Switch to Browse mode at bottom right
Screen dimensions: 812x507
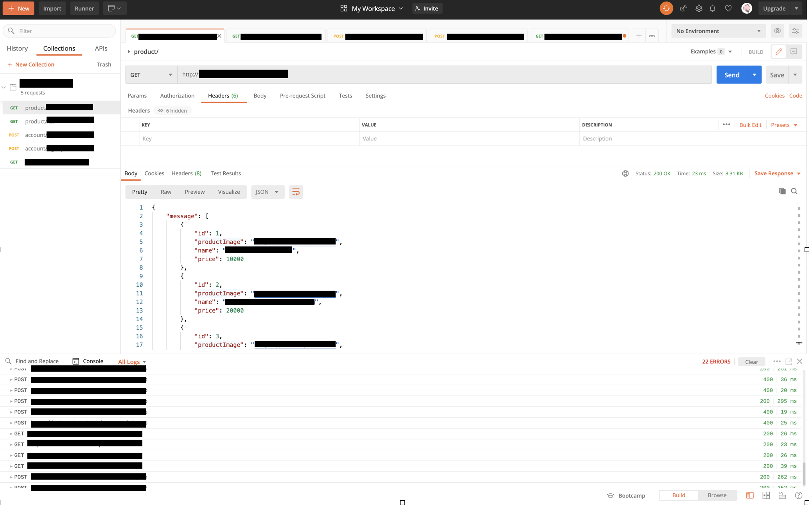pos(717,495)
